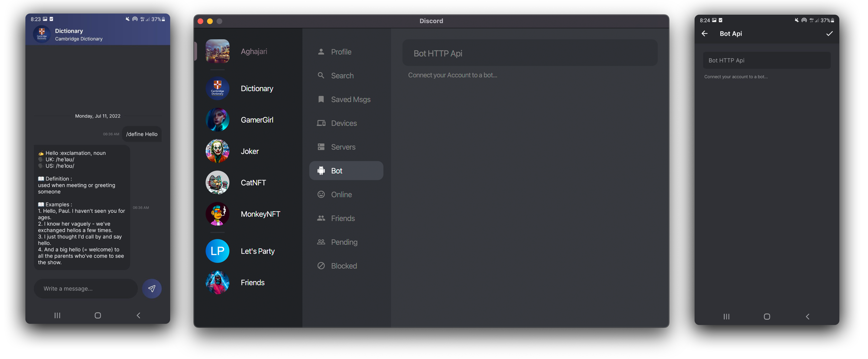Open Let's Party LP avatar
The width and height of the screenshot is (868, 359).
pos(217,251)
